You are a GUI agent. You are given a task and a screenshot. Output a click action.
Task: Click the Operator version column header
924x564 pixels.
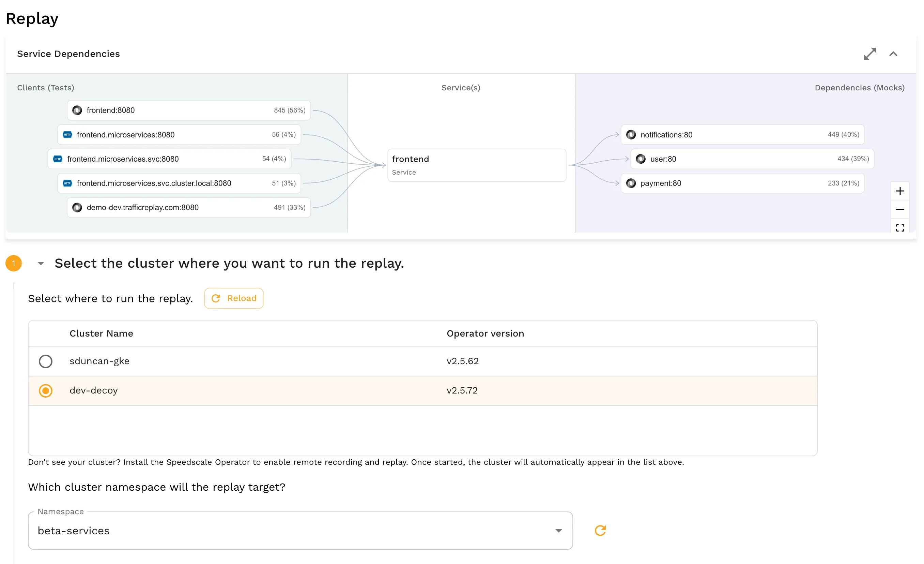[x=485, y=333]
